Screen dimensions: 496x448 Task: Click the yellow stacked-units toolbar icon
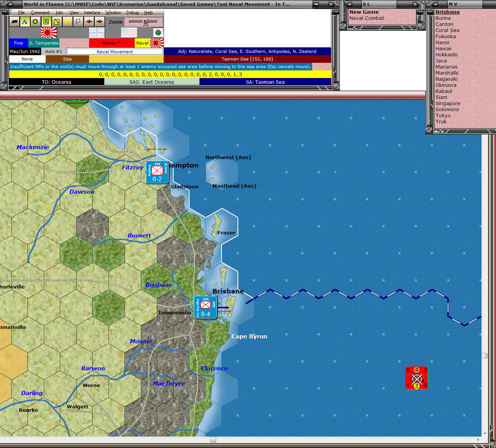(x=56, y=22)
